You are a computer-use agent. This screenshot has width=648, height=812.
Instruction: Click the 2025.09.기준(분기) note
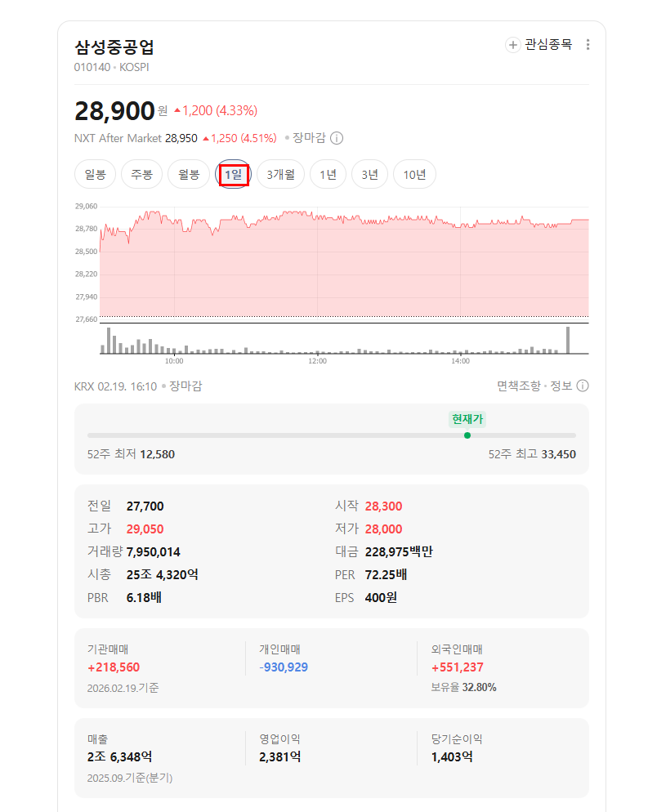(129, 778)
